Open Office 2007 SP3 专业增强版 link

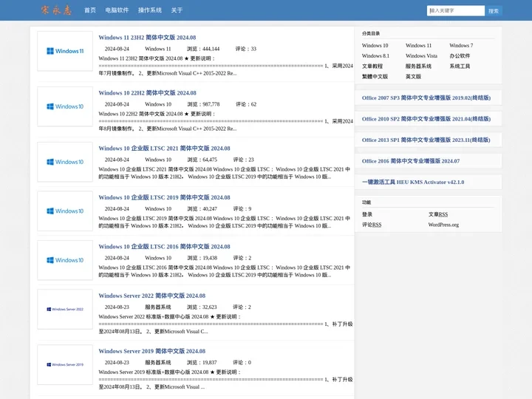click(426, 98)
